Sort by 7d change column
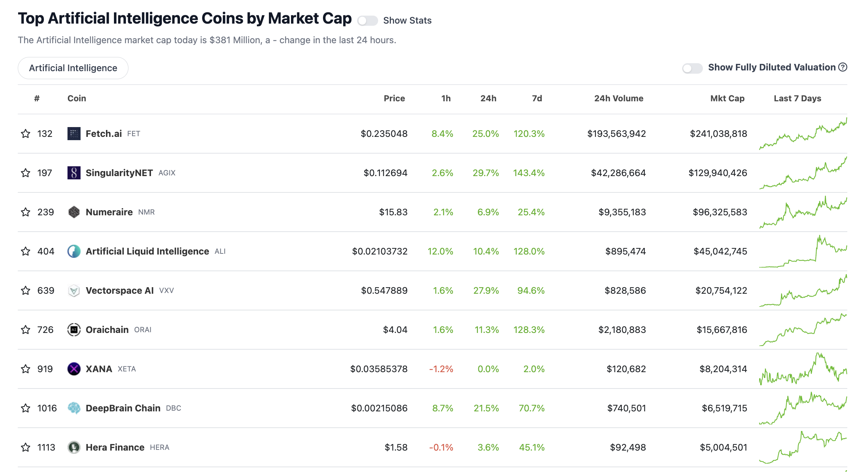This screenshot has height=472, width=868. pyautogui.click(x=537, y=98)
